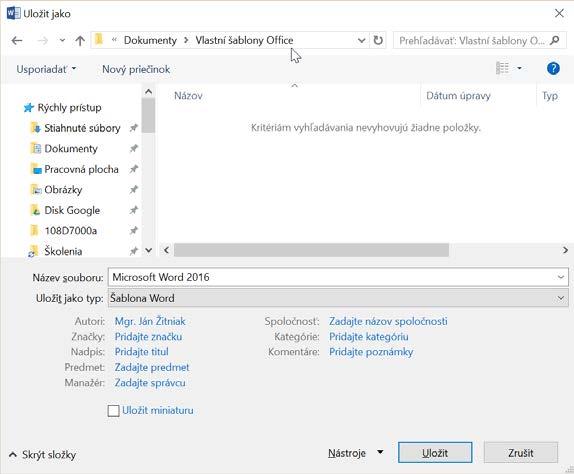Close the Uložit jako dialog
574x474 pixels.
coord(559,14)
